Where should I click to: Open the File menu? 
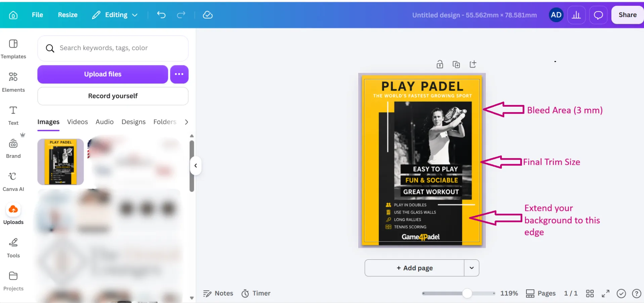tap(37, 15)
